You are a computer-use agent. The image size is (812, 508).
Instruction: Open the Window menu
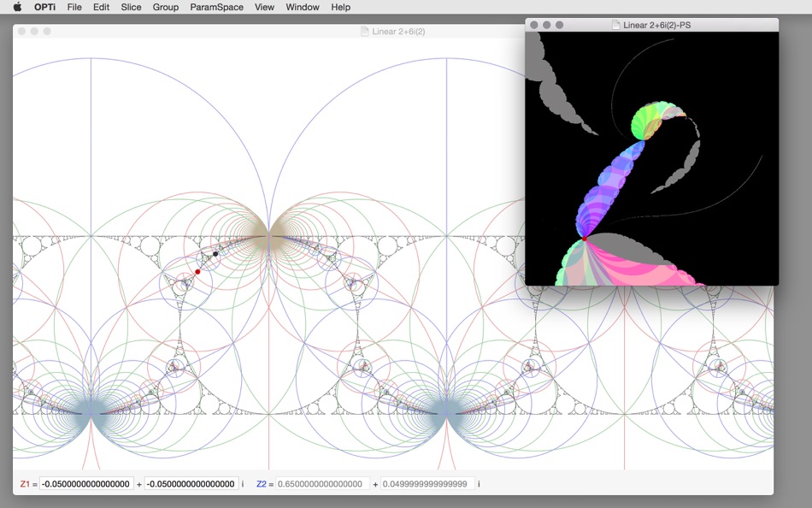click(x=303, y=7)
